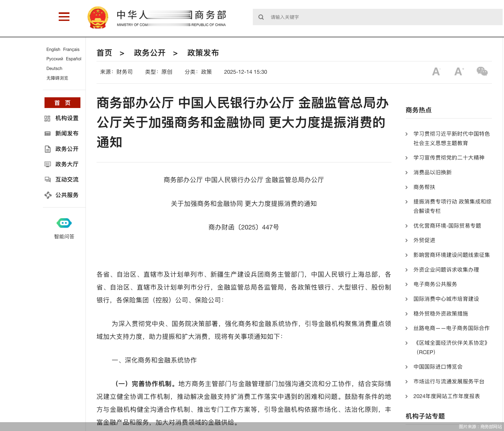
Task: Click 首页 in the breadcrumb
Action: pos(104,53)
